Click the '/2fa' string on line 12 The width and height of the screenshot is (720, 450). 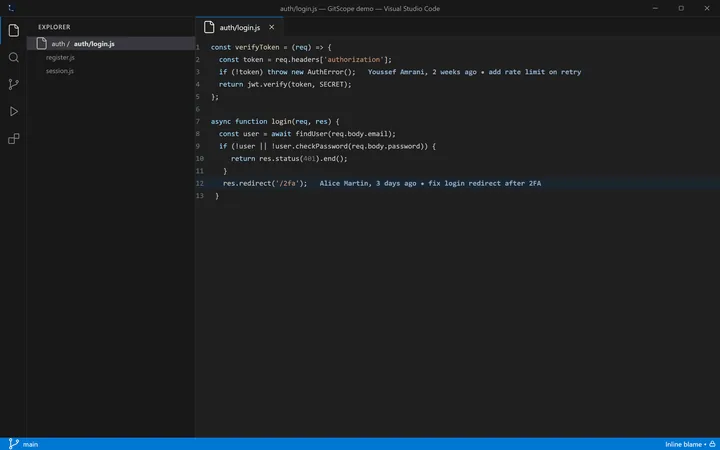pos(287,183)
